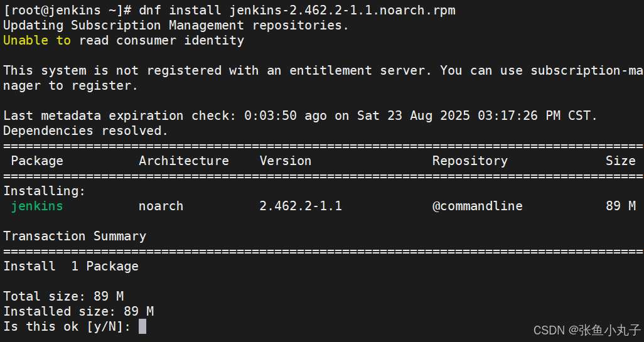Image resolution: width=644 pixels, height=342 pixels.
Task: Click the 'Dependencies resolved.' line
Action: 86,131
